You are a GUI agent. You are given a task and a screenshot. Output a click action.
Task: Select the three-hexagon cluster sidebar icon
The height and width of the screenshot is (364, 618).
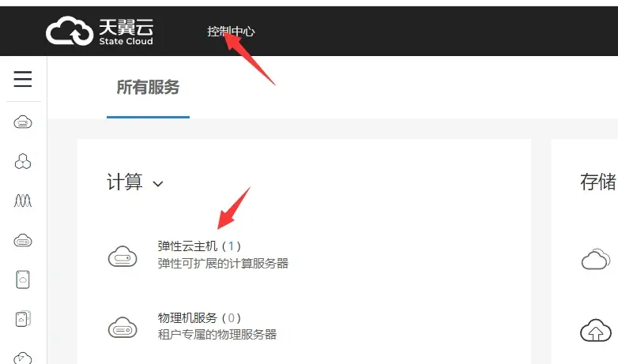(x=23, y=162)
